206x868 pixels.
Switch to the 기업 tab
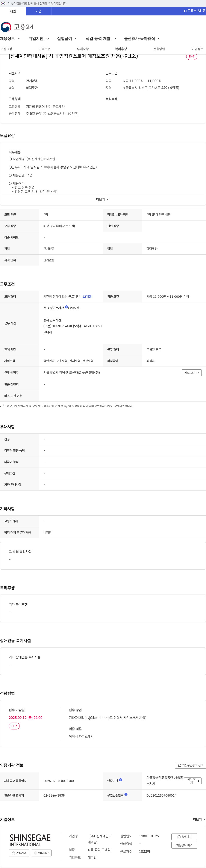(x=38, y=11)
